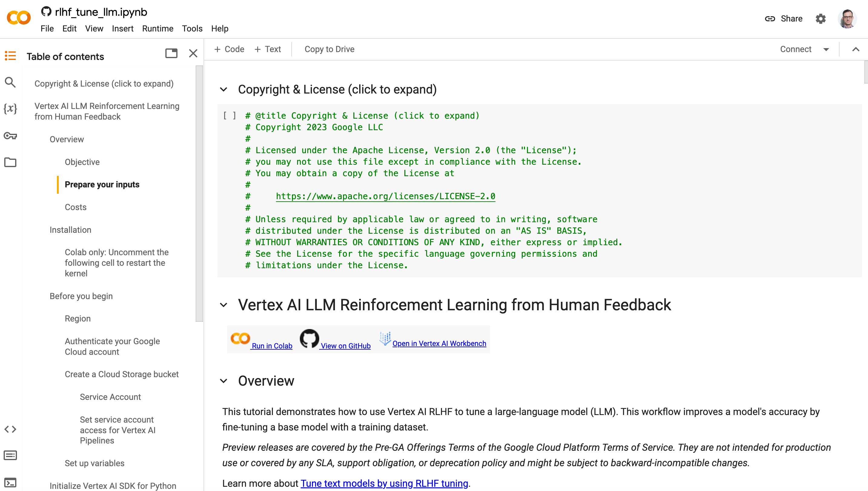Open the Runtime menu
868x491 pixels.
coord(157,29)
